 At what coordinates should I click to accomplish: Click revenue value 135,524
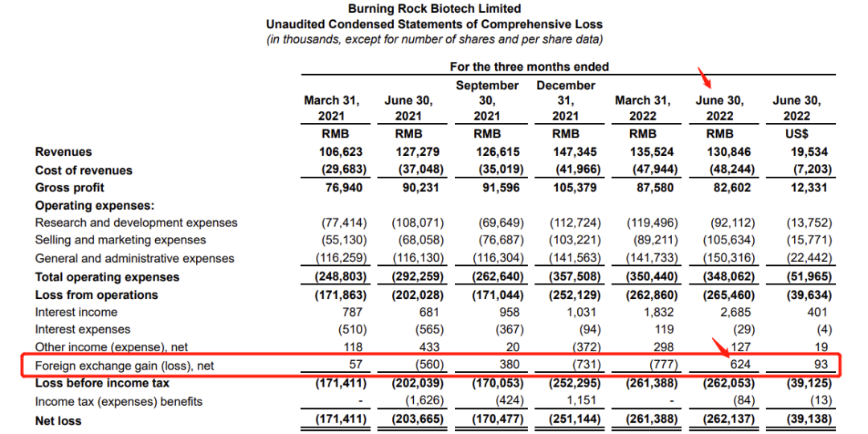(653, 152)
